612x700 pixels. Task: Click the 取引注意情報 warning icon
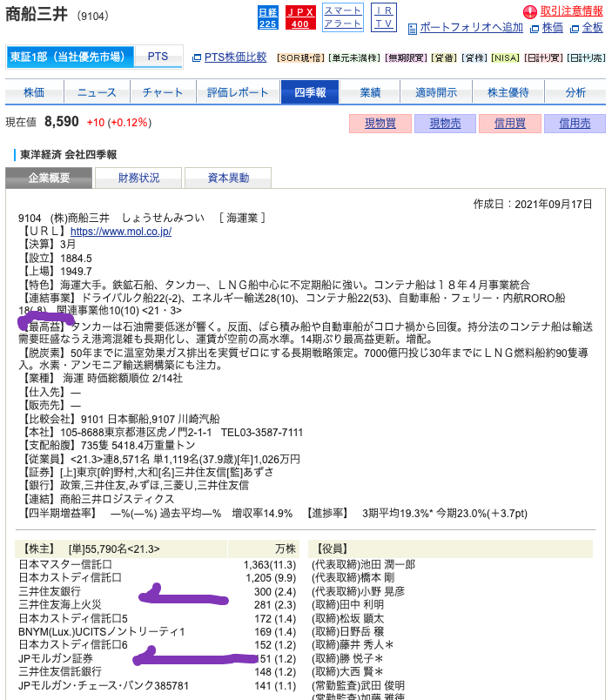coord(530,12)
